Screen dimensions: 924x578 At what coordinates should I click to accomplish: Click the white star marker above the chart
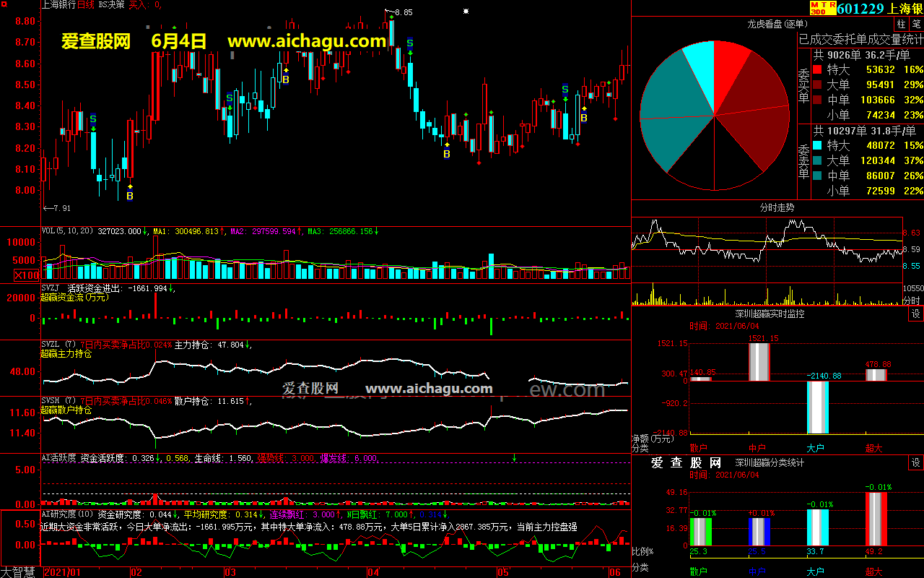[466, 12]
